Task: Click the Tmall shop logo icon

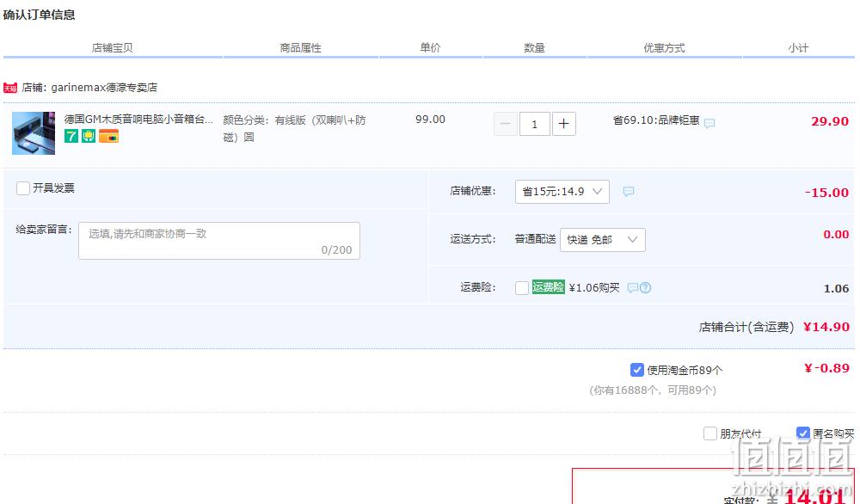Action: pyautogui.click(x=10, y=88)
